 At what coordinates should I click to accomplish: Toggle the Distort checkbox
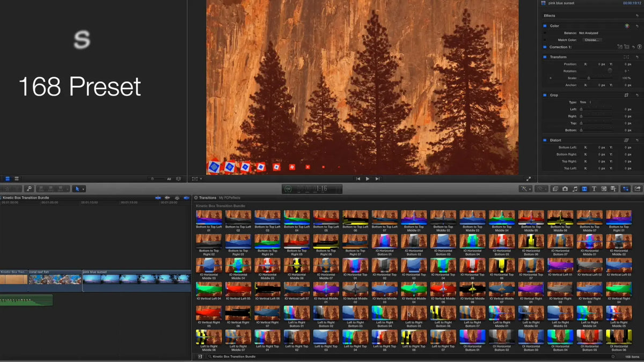point(545,140)
